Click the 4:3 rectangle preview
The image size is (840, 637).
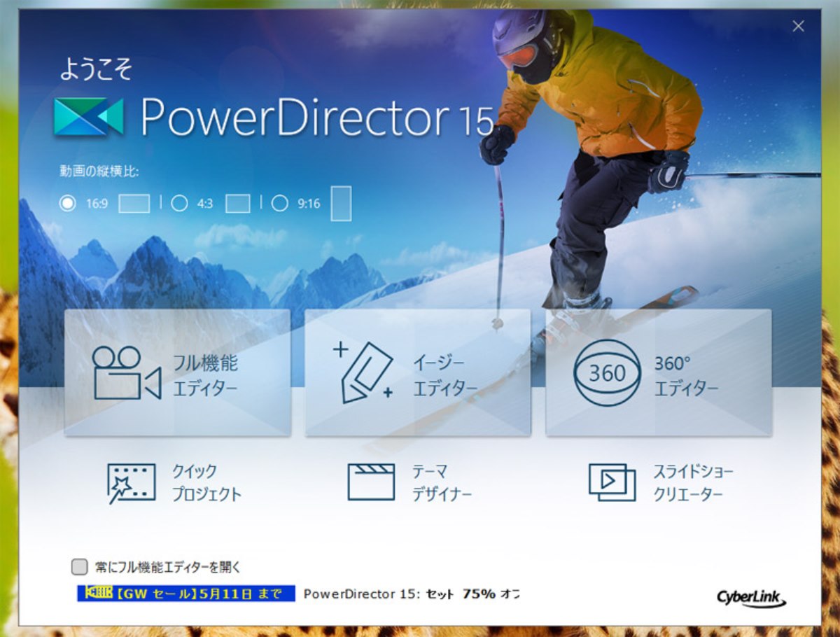pyautogui.click(x=237, y=204)
